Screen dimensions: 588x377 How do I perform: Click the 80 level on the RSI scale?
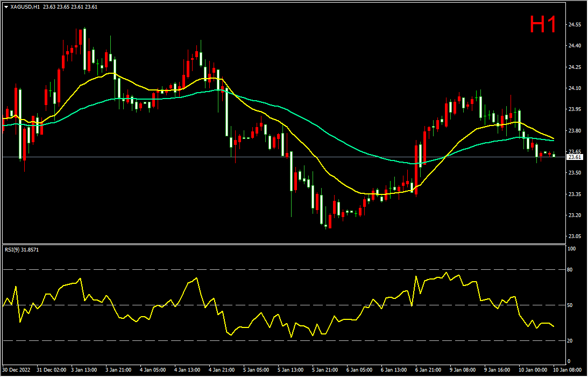tap(571, 270)
